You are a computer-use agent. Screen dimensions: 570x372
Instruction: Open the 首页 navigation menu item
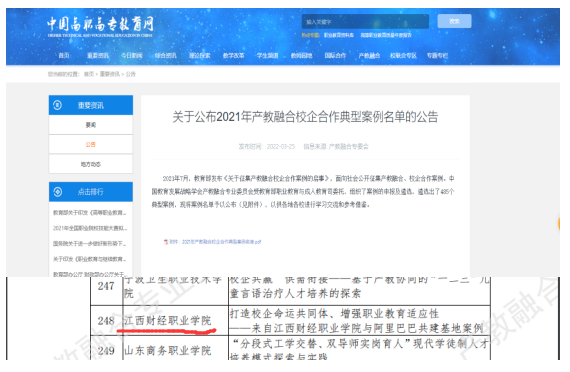pos(64,55)
